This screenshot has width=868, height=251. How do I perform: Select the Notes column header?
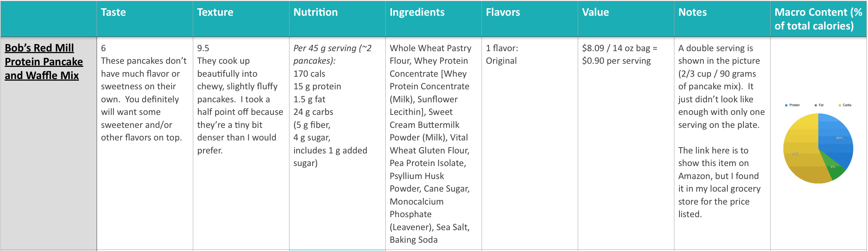692,12
